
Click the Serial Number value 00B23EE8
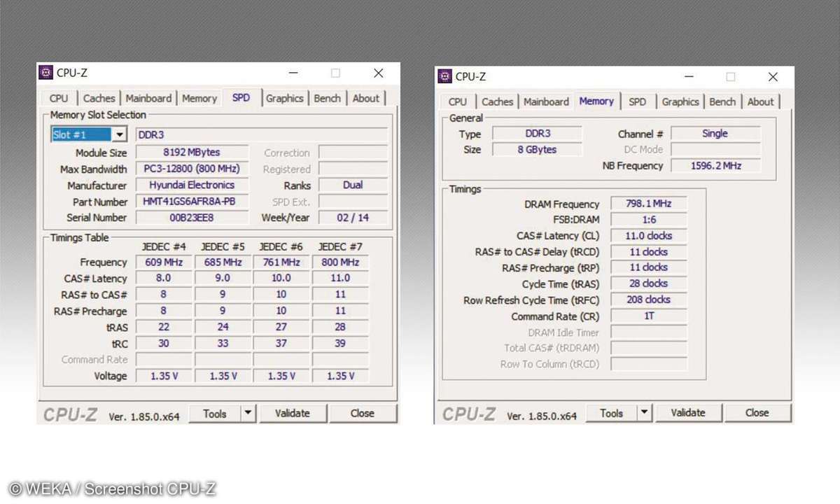tap(192, 218)
